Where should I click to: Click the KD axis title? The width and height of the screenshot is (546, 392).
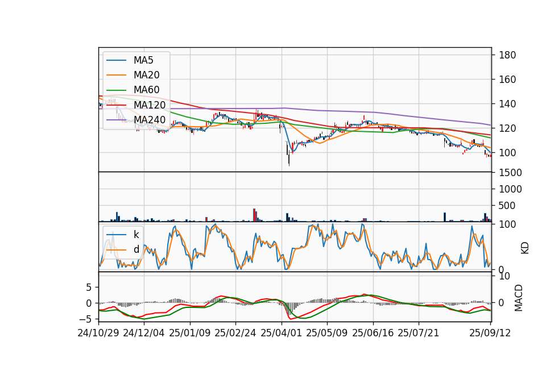click(x=525, y=248)
